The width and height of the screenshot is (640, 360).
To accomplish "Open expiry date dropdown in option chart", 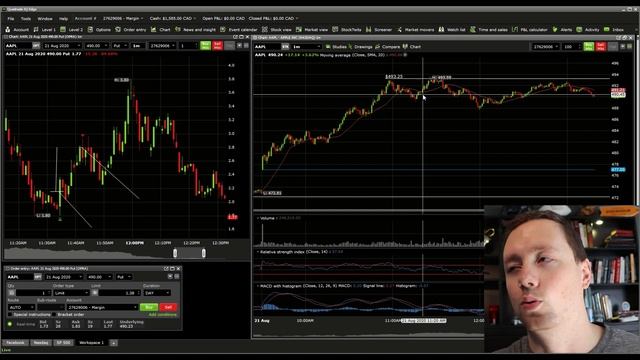I will point(62,46).
